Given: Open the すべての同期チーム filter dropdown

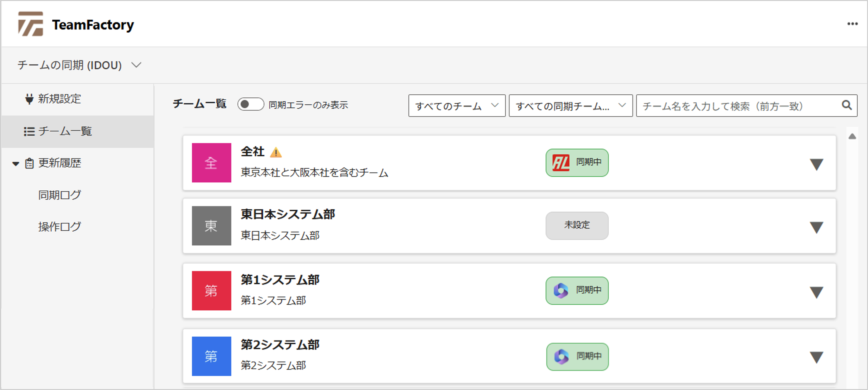Looking at the screenshot, I should [x=570, y=106].
